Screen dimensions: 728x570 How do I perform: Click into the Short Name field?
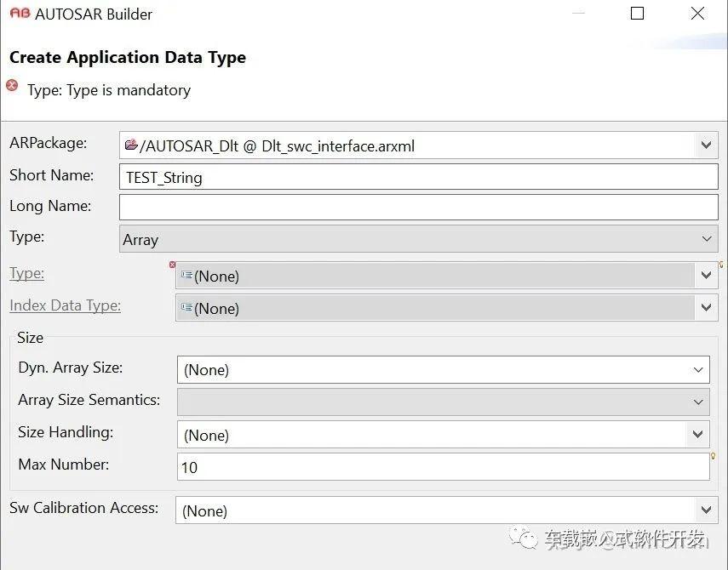(418, 176)
